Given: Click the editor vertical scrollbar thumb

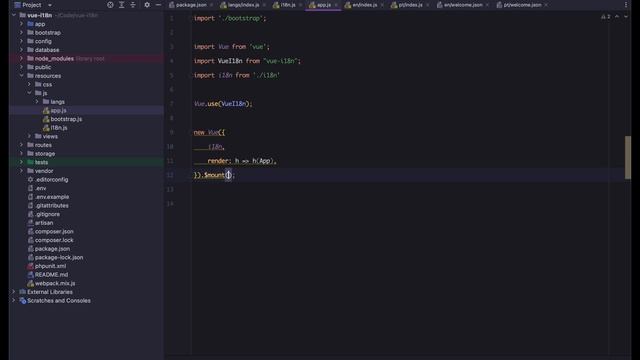Looking at the screenshot, I should pos(628,158).
